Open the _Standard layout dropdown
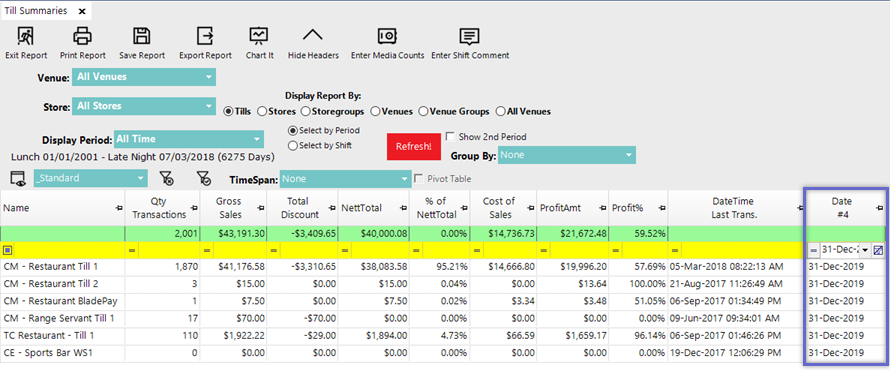Viewport: 890px width, 370px height. pos(91,178)
